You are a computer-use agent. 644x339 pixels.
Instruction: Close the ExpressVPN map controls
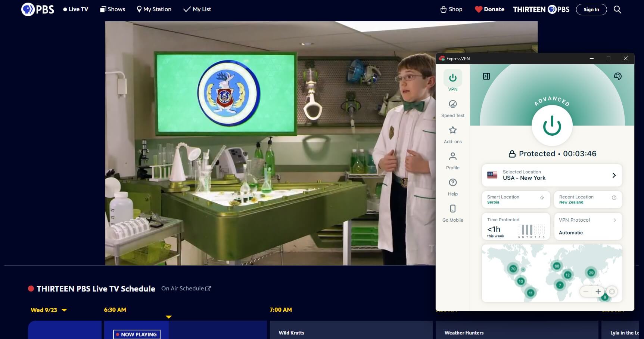[612, 292]
